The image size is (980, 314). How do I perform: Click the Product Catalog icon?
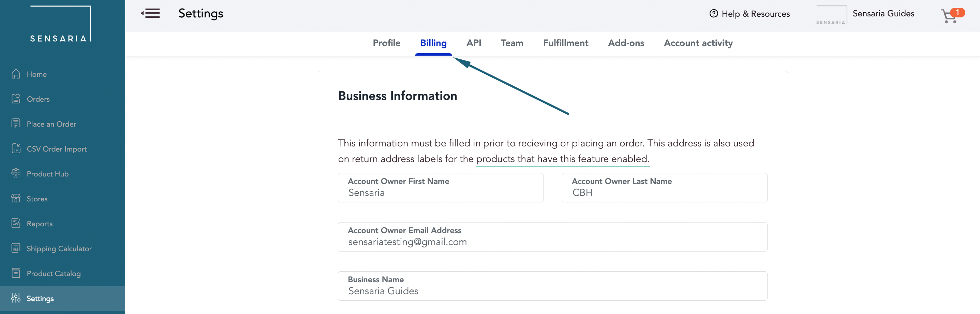click(x=16, y=273)
